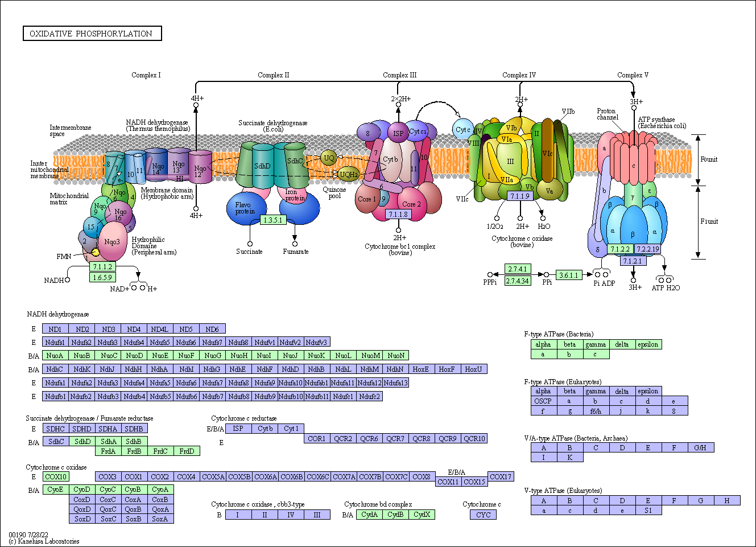Select the QCR10 gene box
The width and height of the screenshot is (756, 547).
[x=474, y=438]
